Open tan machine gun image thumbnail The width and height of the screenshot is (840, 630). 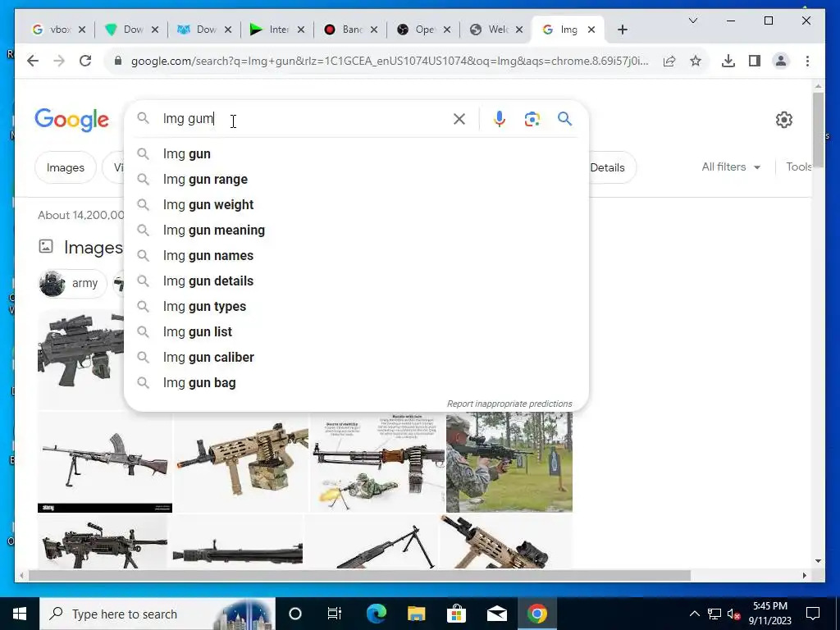pyautogui.click(x=241, y=462)
